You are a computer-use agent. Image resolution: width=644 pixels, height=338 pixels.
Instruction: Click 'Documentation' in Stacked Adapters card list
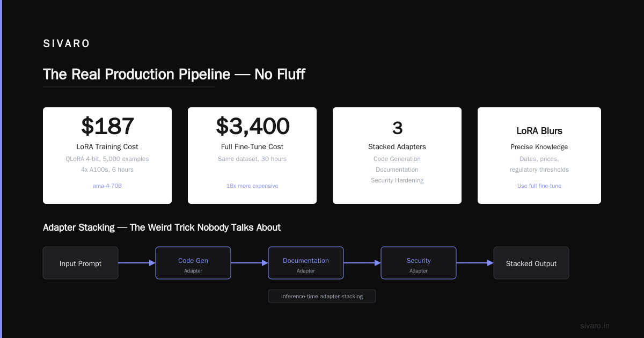[x=397, y=170]
